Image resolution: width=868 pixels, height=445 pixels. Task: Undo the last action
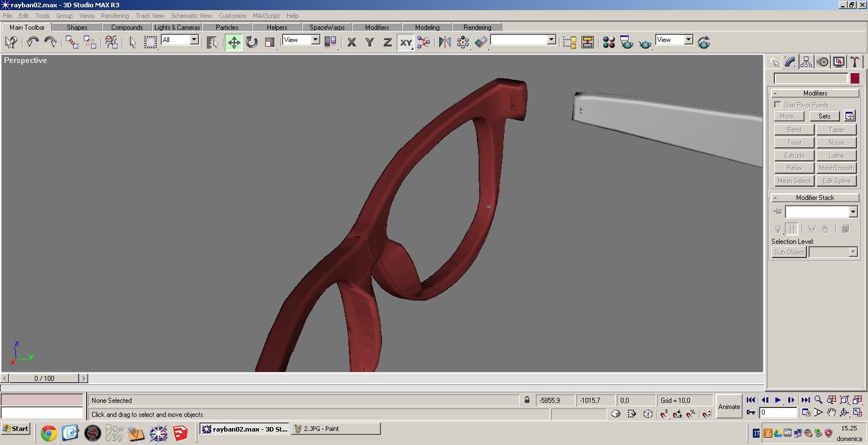tap(33, 42)
